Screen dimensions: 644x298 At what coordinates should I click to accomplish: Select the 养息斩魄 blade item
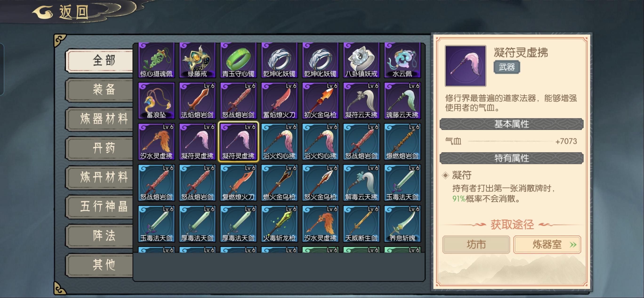click(402, 224)
